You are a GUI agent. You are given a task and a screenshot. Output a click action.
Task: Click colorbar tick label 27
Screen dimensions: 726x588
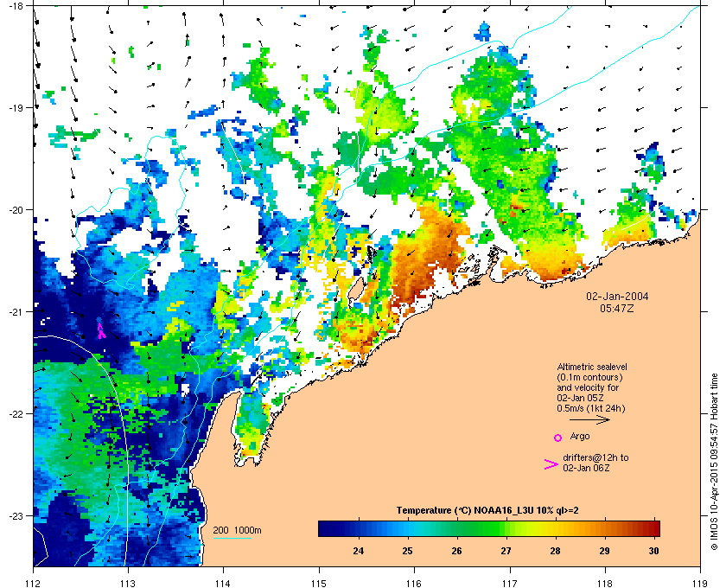(x=506, y=551)
